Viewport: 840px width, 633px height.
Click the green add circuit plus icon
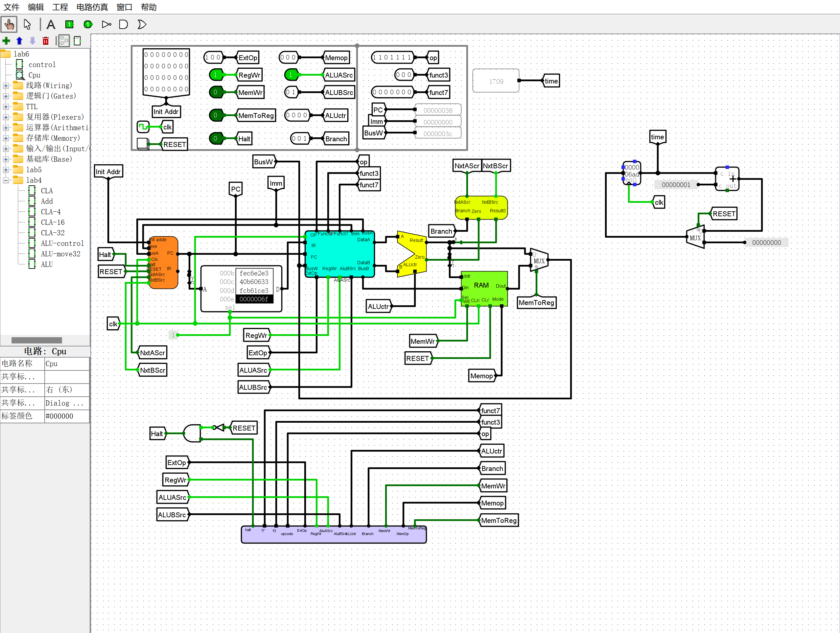click(6, 41)
